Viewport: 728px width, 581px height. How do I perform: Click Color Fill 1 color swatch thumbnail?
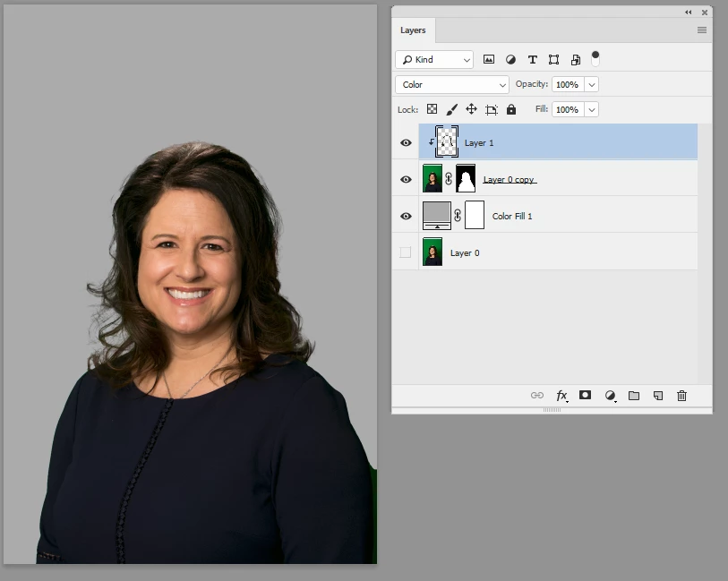pyautogui.click(x=437, y=215)
